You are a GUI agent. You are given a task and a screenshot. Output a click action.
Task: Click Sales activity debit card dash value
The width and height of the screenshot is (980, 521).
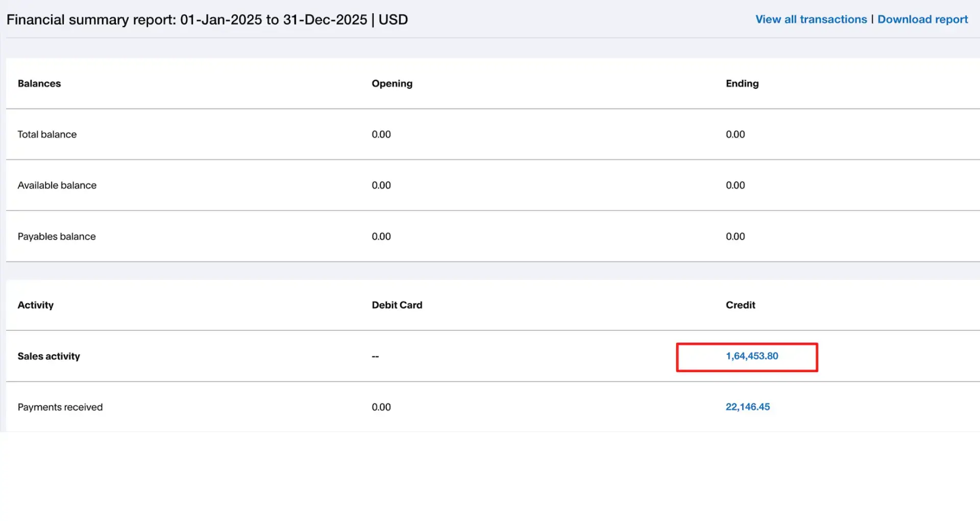[375, 357]
